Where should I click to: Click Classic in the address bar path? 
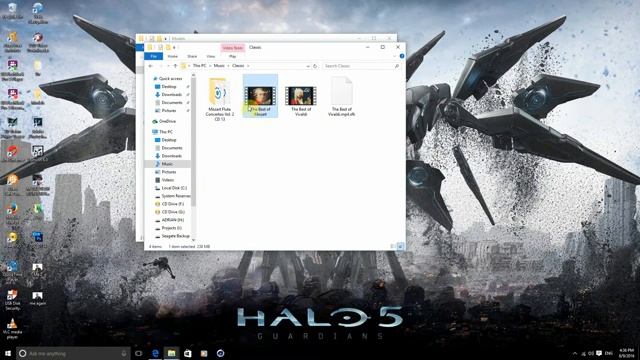pyautogui.click(x=238, y=66)
